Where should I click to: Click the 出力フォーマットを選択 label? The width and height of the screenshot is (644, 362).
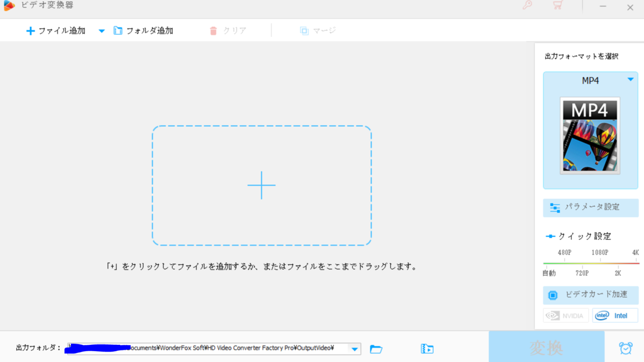coord(581,56)
